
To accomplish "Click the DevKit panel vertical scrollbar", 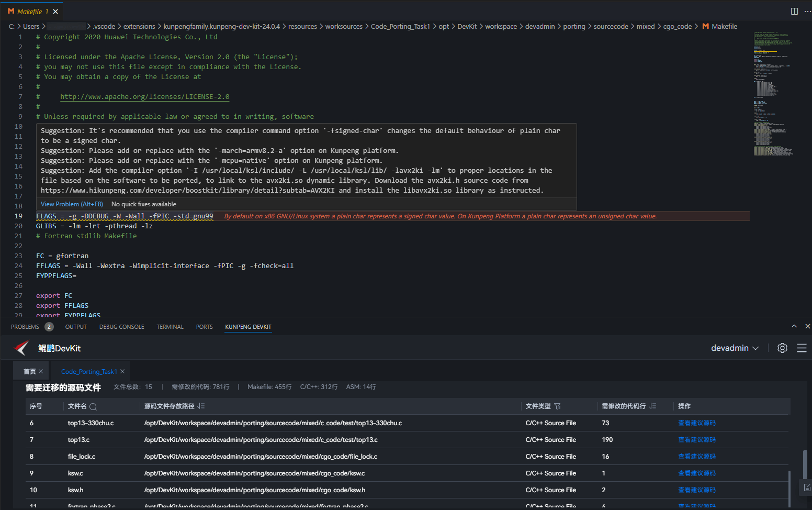I will [x=805, y=463].
